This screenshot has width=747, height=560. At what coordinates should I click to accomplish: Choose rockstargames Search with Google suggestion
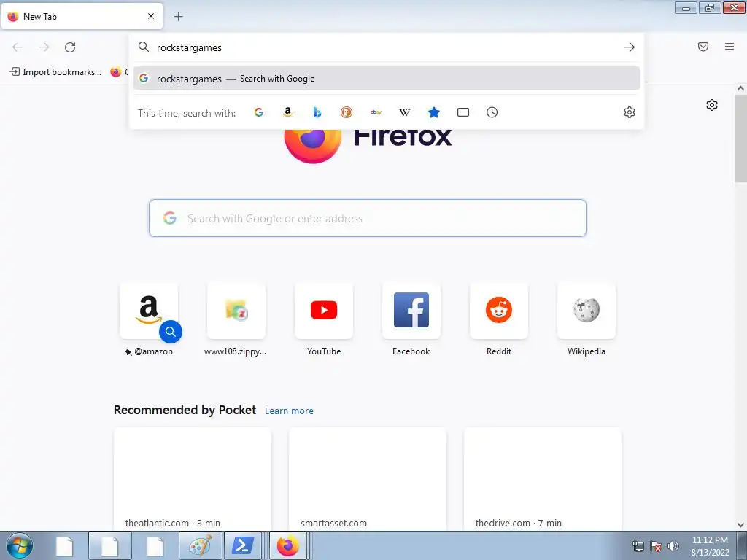click(x=387, y=79)
